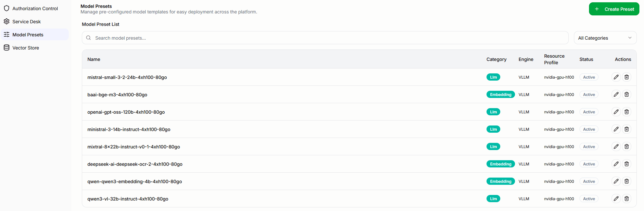This screenshot has width=644, height=211.
Task: Edit the mistral-small-3-2-24b preset
Action: (616, 77)
